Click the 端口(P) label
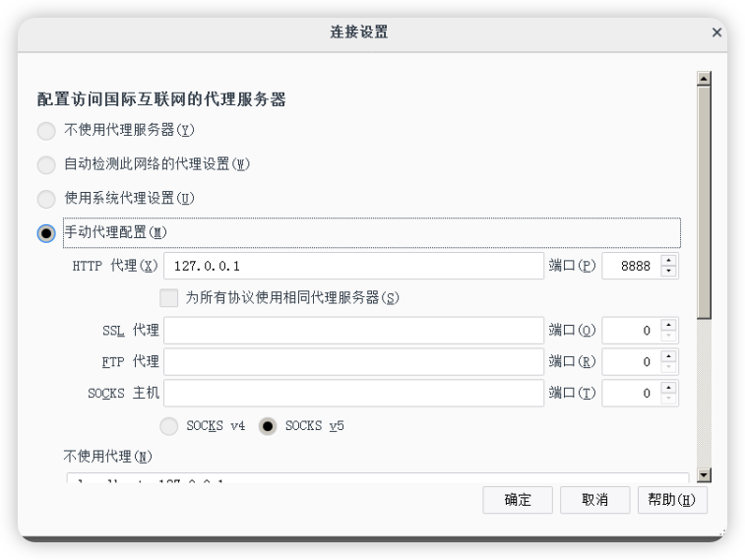The height and width of the screenshot is (560, 745). [572, 266]
